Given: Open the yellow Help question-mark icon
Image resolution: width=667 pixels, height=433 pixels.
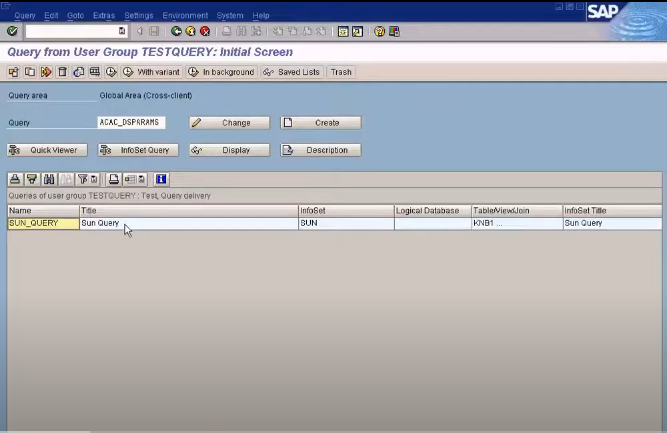Looking at the screenshot, I should 379,31.
